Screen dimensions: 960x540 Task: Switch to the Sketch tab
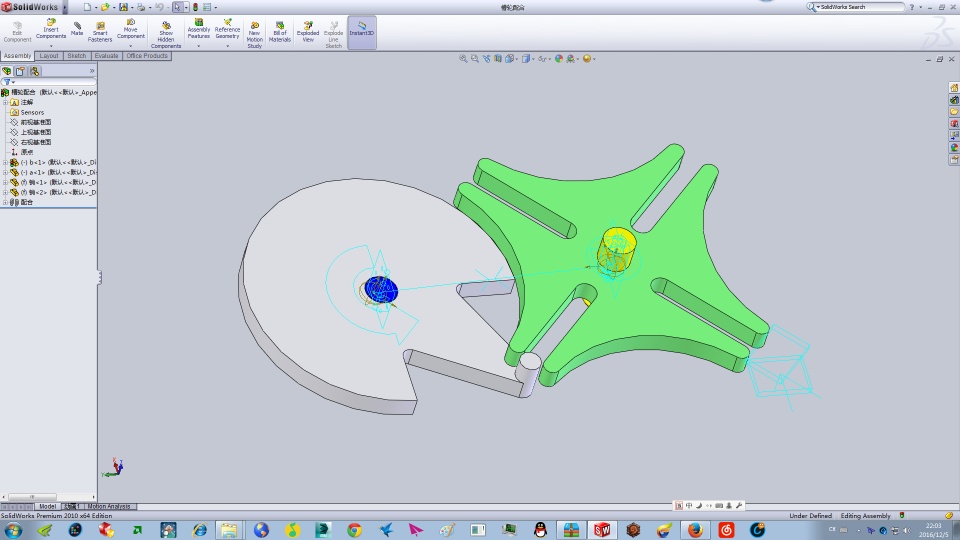click(77, 56)
